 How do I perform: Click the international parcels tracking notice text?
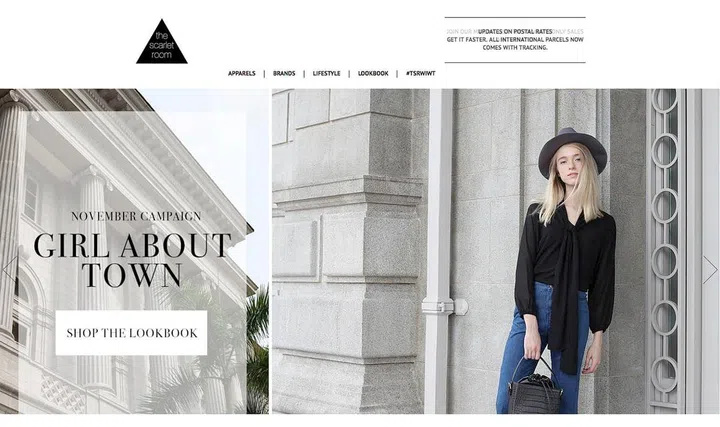coord(515,44)
